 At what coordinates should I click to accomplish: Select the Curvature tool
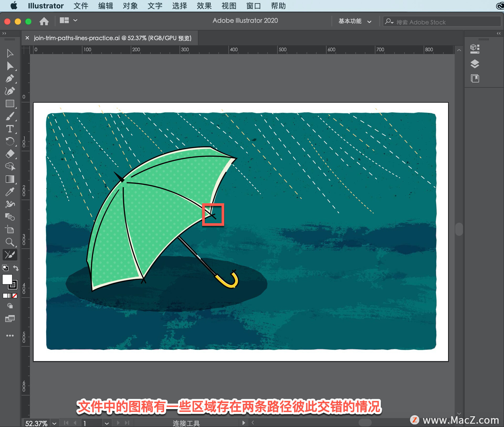coord(10,91)
